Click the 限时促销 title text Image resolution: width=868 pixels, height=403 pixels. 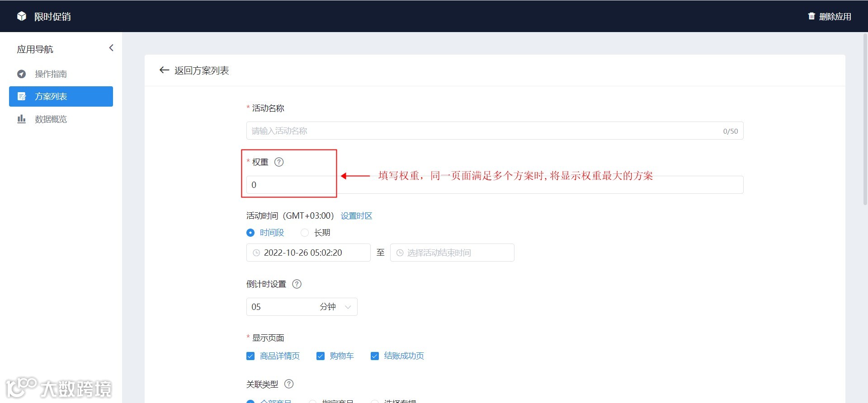click(52, 17)
